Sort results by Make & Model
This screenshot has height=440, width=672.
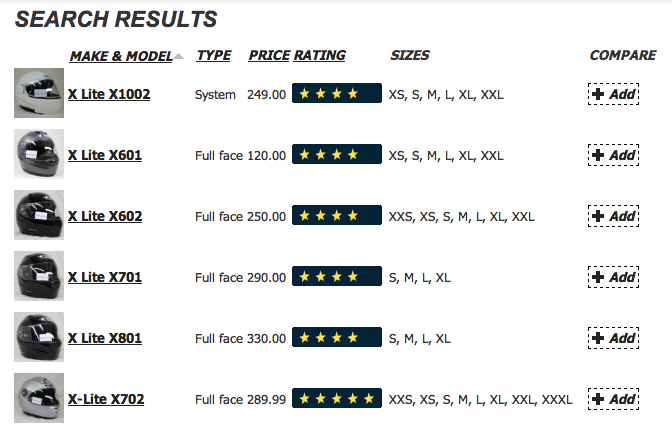(x=121, y=56)
